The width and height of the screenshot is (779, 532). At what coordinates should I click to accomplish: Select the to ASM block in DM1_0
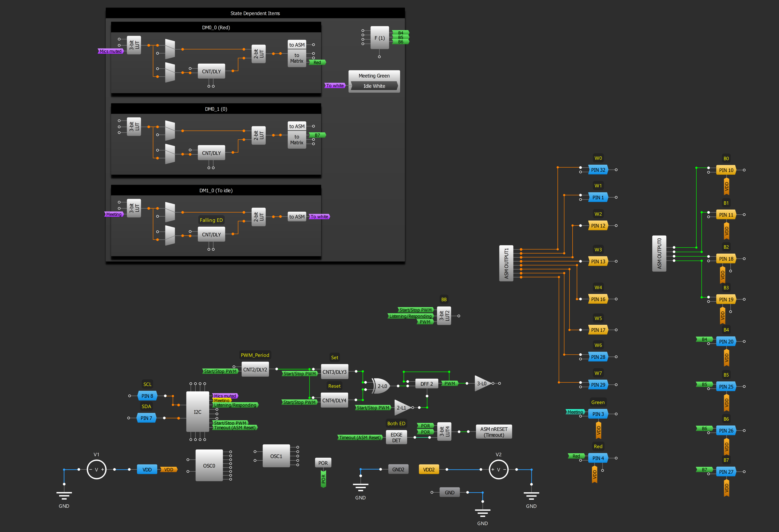297,217
